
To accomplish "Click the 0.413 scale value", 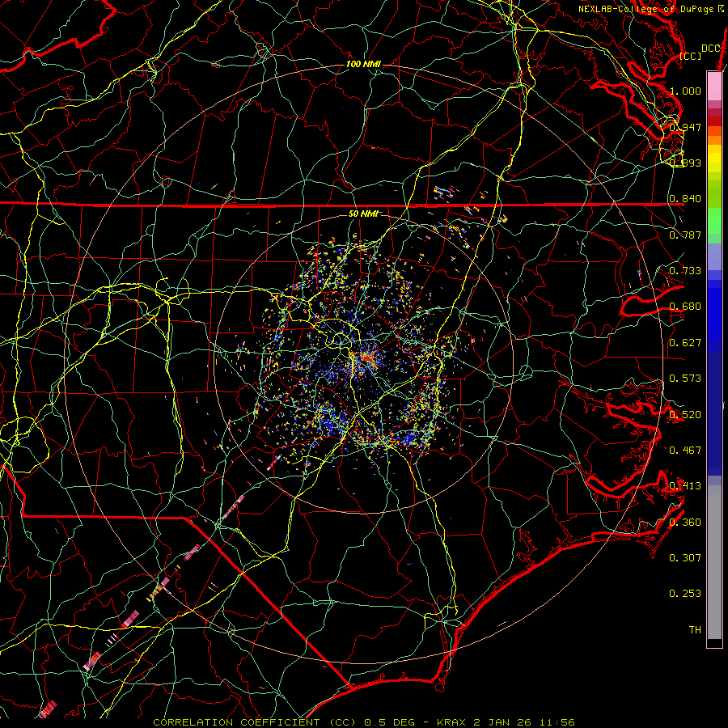I will pyautogui.click(x=685, y=486).
